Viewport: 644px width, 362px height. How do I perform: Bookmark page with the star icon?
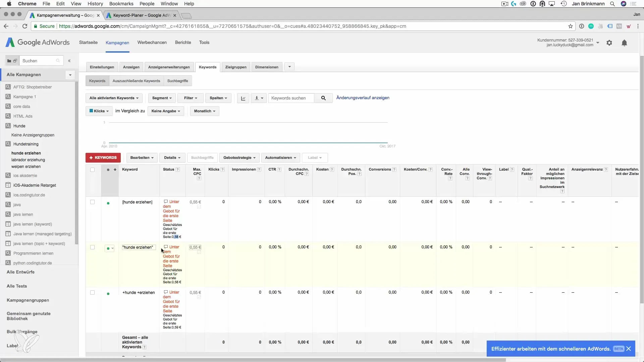click(x=571, y=26)
